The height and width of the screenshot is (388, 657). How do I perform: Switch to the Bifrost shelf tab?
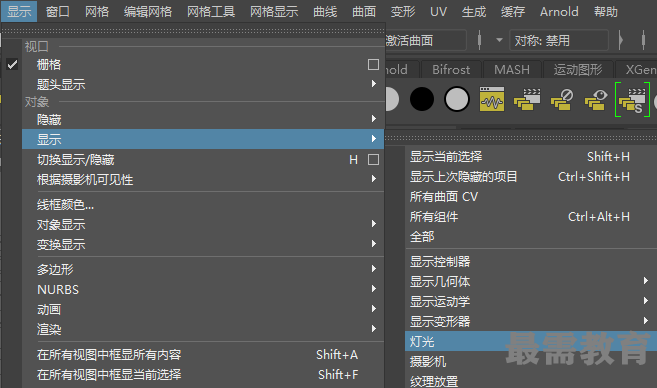click(x=451, y=69)
